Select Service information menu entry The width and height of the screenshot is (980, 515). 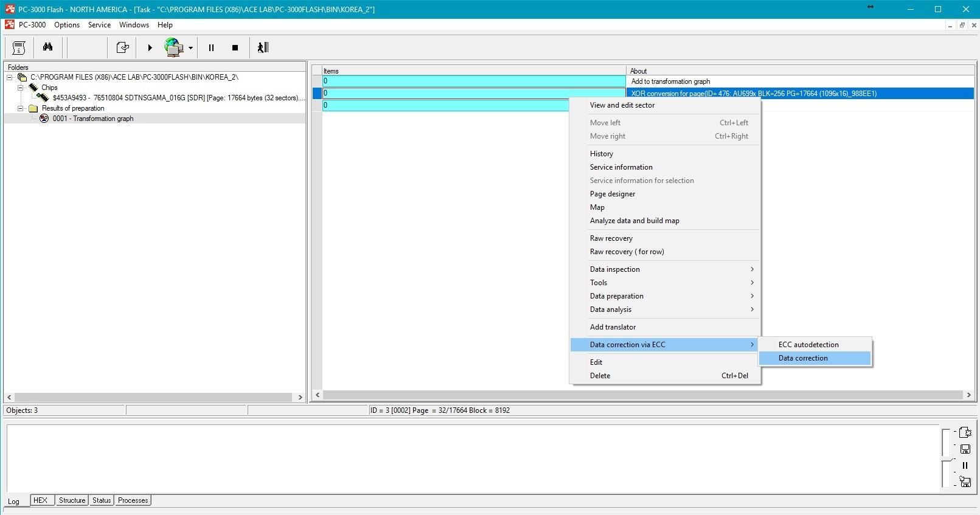tap(665, 167)
